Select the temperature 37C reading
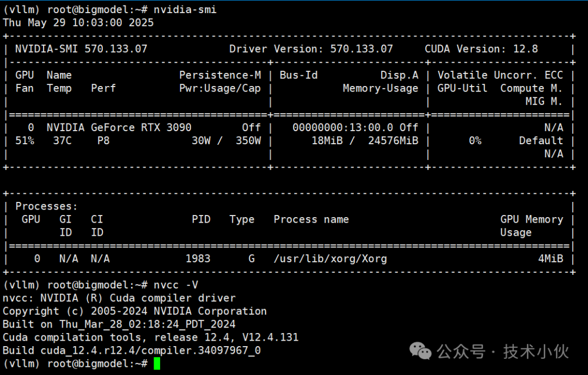The width and height of the screenshot is (588, 375). [62, 140]
